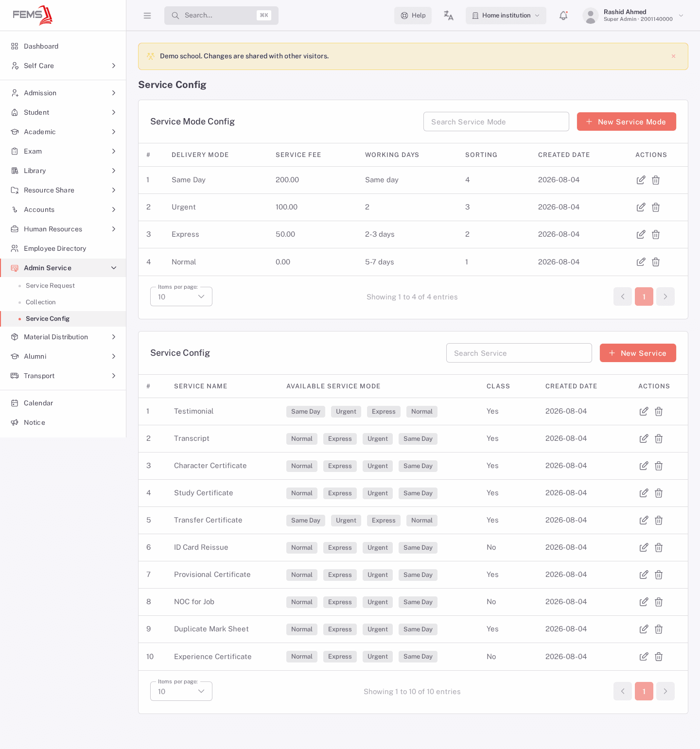Open the Calendar menu item

tap(63, 403)
